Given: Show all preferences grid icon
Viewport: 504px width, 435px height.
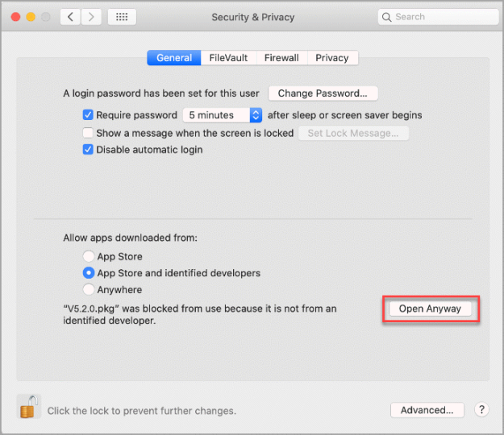Looking at the screenshot, I should pyautogui.click(x=122, y=17).
